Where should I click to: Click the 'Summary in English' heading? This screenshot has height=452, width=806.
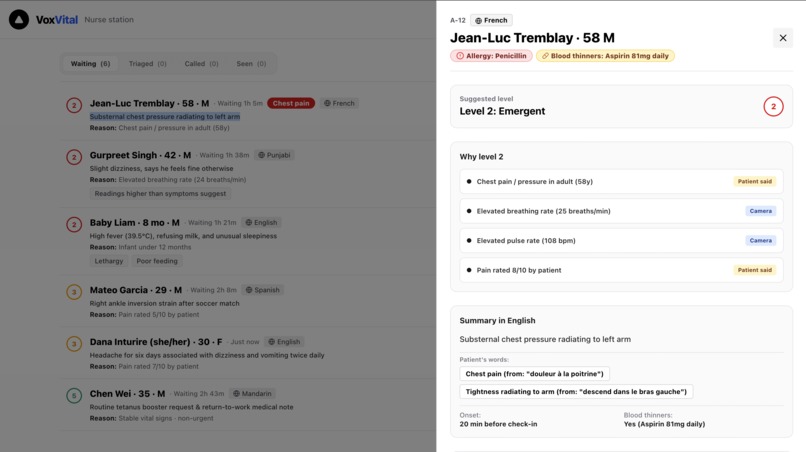tap(497, 321)
